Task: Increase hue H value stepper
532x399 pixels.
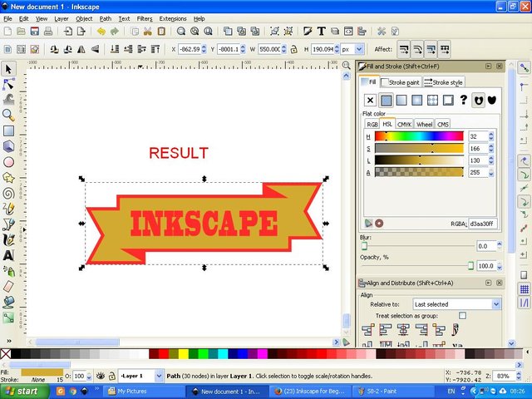Action: (491, 134)
